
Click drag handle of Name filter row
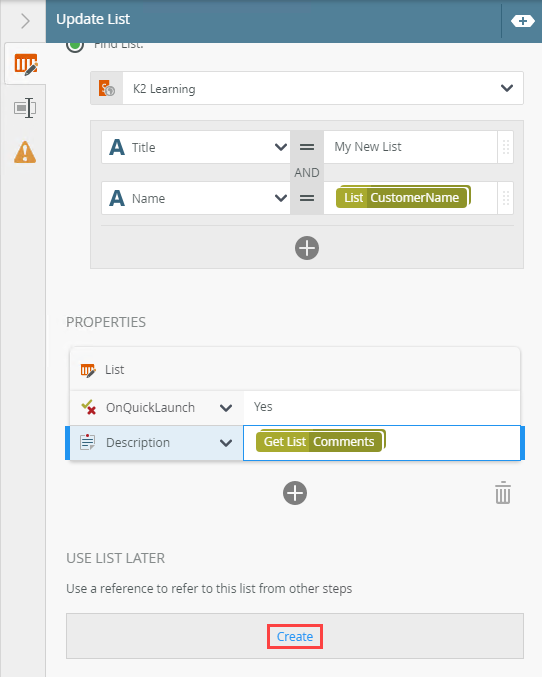click(x=506, y=198)
